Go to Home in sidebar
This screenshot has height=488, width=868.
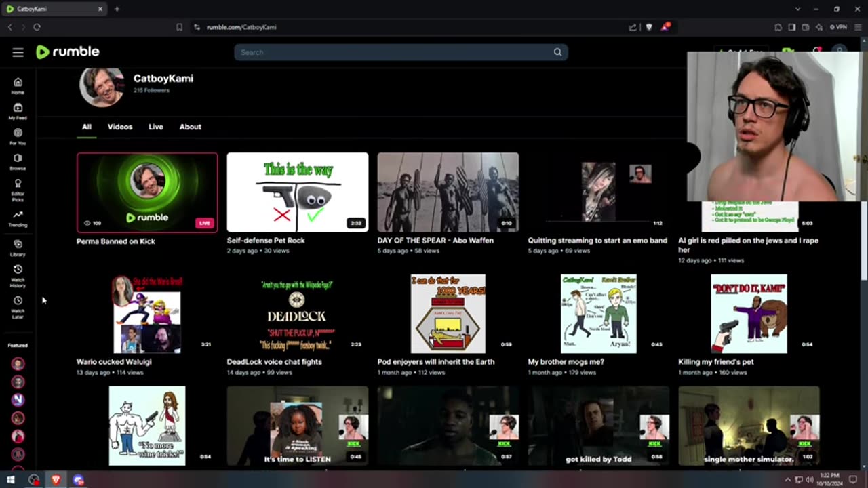tap(18, 86)
